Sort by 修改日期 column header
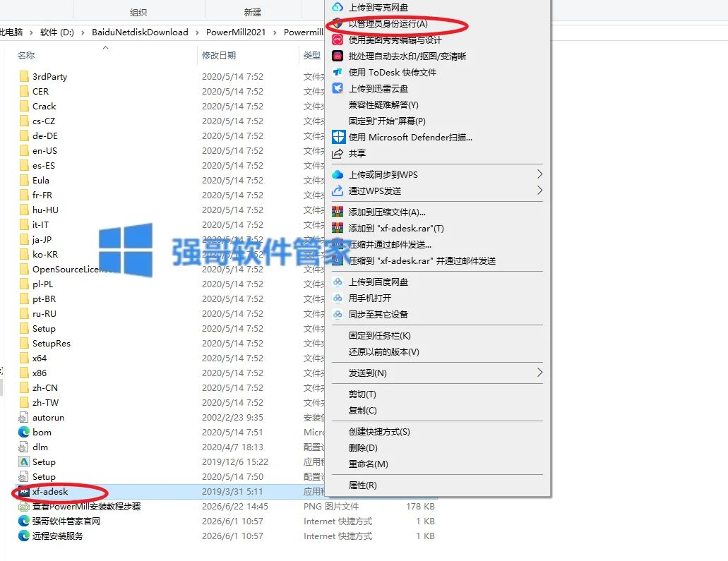This screenshot has width=728, height=561. pyautogui.click(x=219, y=55)
